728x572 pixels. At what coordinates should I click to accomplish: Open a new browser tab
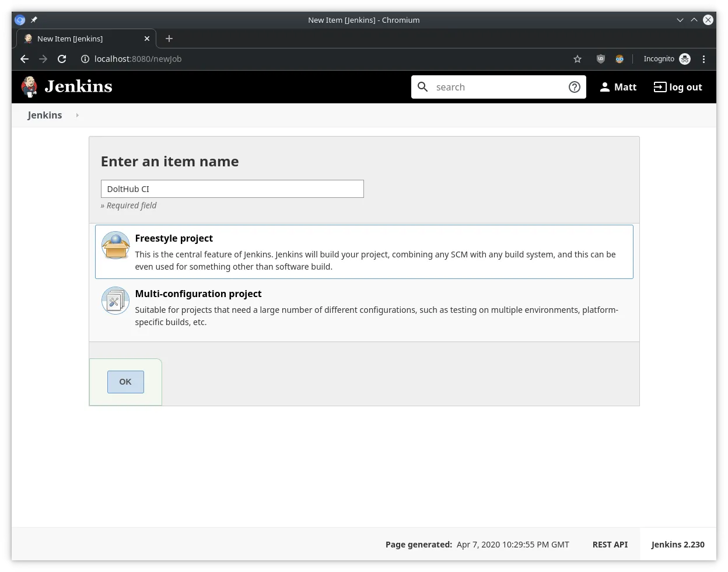click(169, 39)
